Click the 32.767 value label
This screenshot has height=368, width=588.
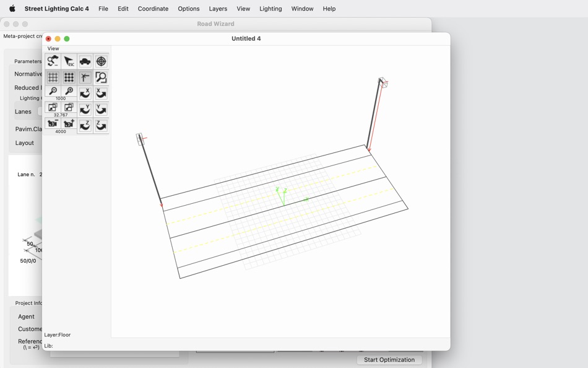(61, 115)
